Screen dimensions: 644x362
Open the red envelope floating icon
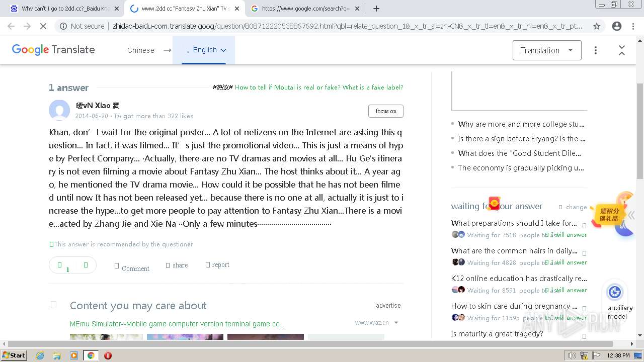point(494,203)
